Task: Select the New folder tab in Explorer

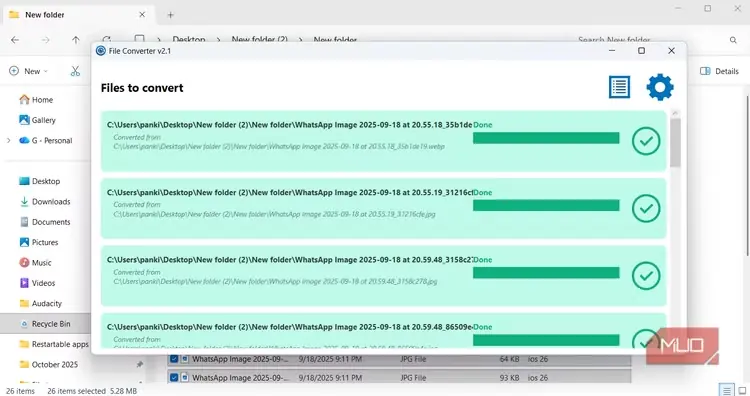Action: click(79, 15)
